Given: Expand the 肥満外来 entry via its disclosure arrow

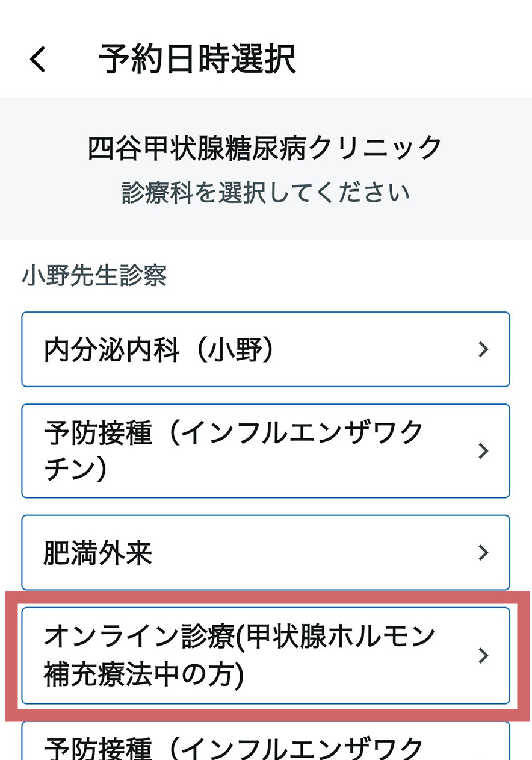Looking at the screenshot, I should (484, 553).
